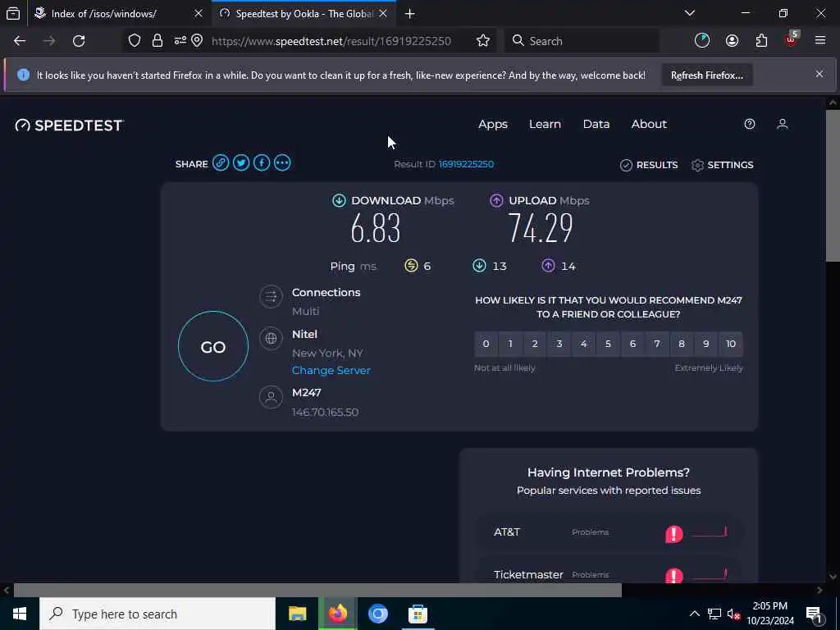Rate recommendation score 3
This screenshot has height=630, width=840.
(559, 344)
